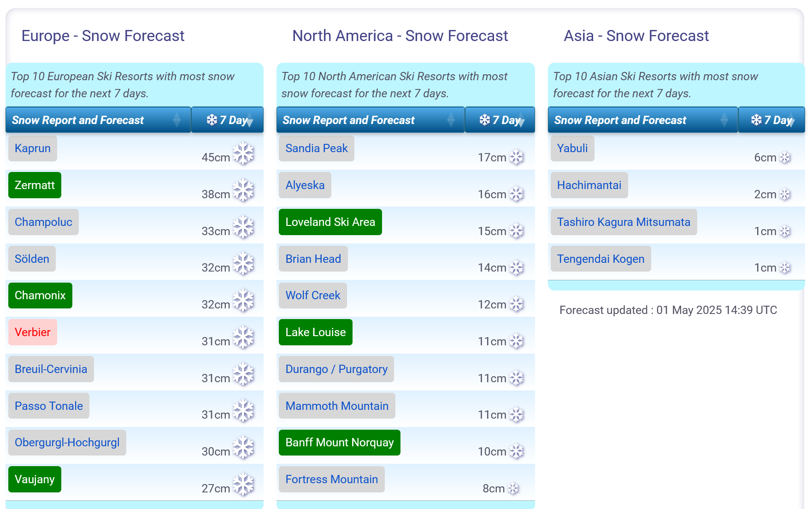
Task: Click the snowflake icon in Fortress Mountain's row
Action: point(513,489)
